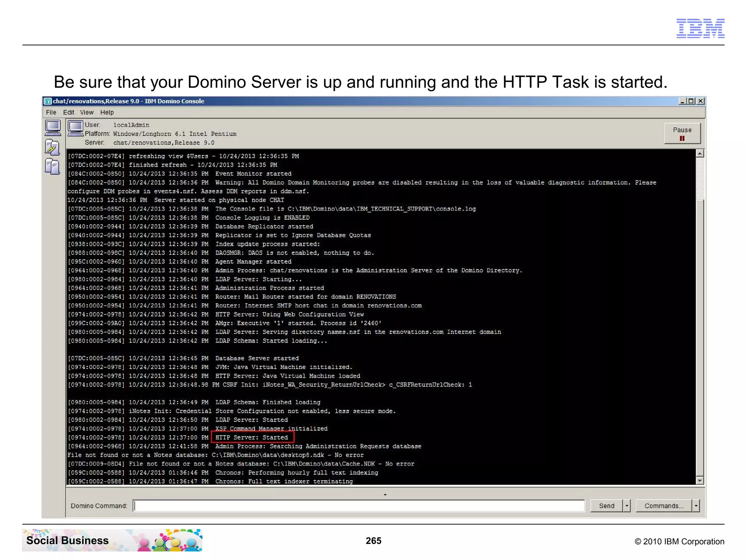Click the 'Console Logging is ENABLED' line
The width and height of the screenshot is (747, 560).
point(262,218)
